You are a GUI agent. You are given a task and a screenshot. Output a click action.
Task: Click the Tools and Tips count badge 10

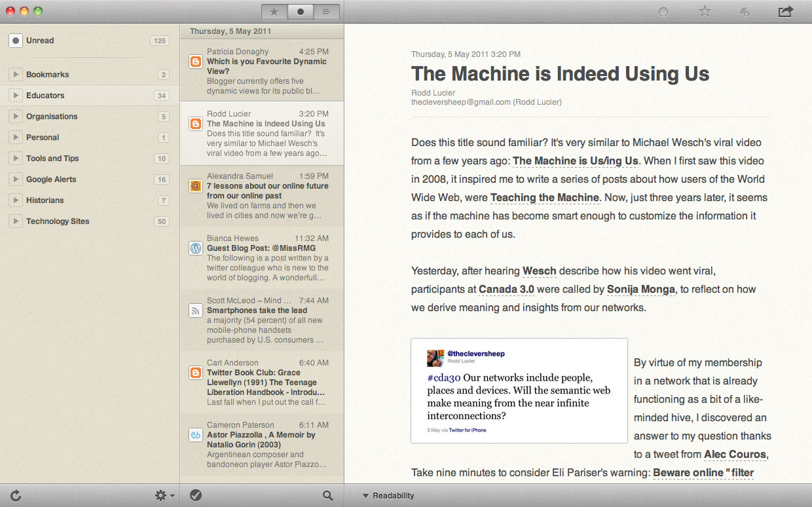coord(162,159)
